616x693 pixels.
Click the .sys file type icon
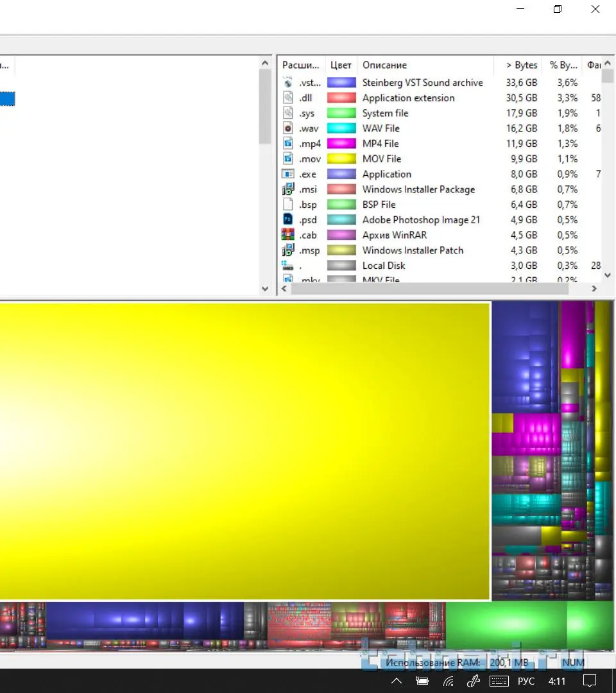[x=287, y=113]
